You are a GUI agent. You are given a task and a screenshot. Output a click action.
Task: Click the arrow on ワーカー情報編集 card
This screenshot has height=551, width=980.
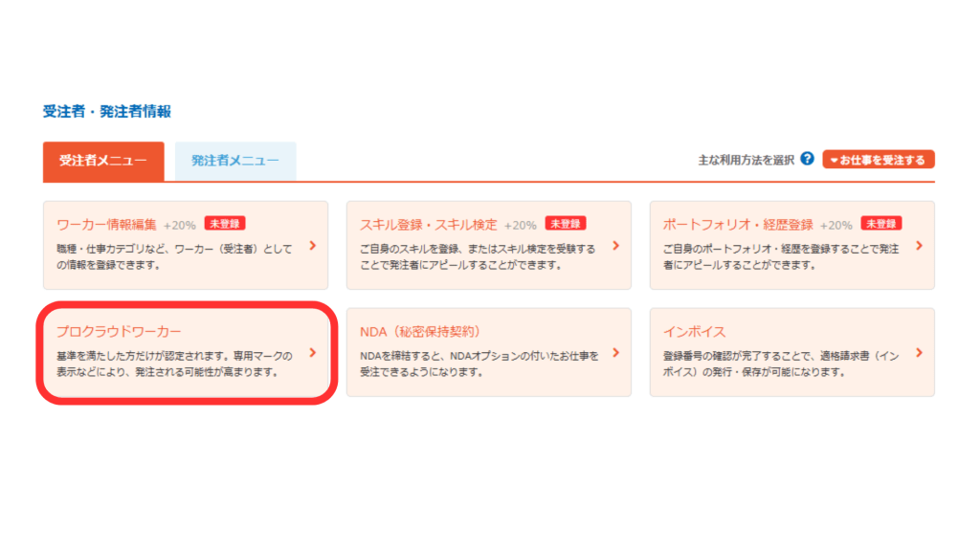312,246
